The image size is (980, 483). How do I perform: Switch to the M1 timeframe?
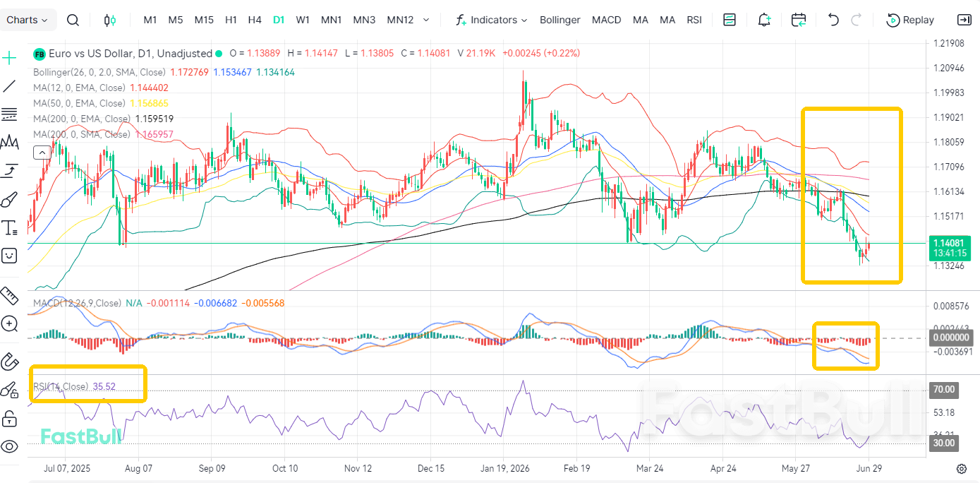pos(150,20)
